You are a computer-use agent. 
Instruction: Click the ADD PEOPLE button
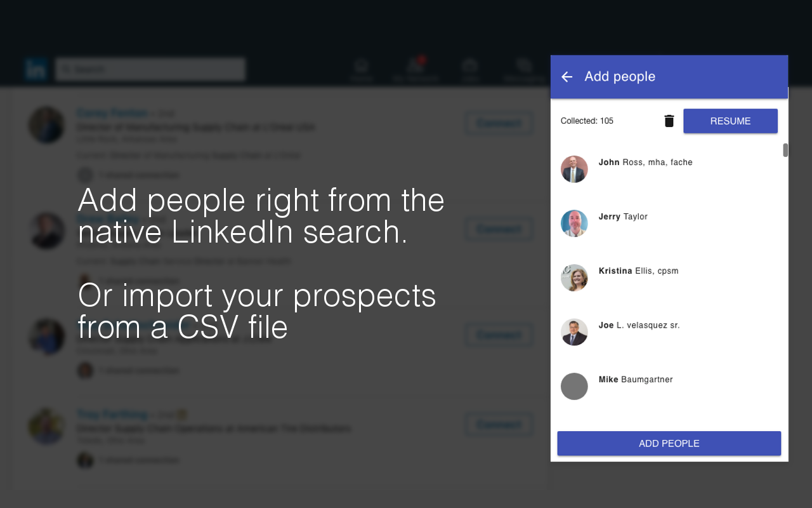669,443
